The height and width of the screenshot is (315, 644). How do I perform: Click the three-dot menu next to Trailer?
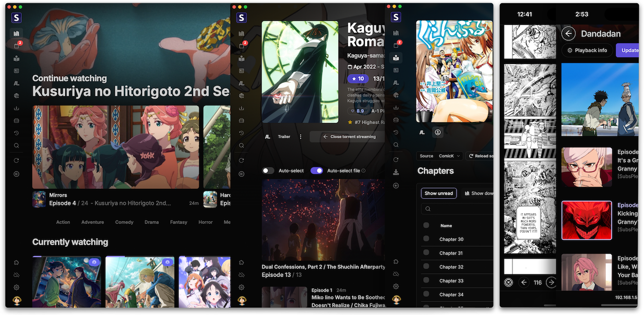click(x=301, y=137)
